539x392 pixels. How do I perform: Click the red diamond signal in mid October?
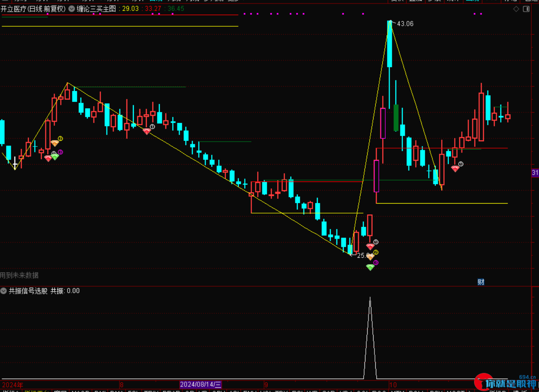tap(455, 168)
